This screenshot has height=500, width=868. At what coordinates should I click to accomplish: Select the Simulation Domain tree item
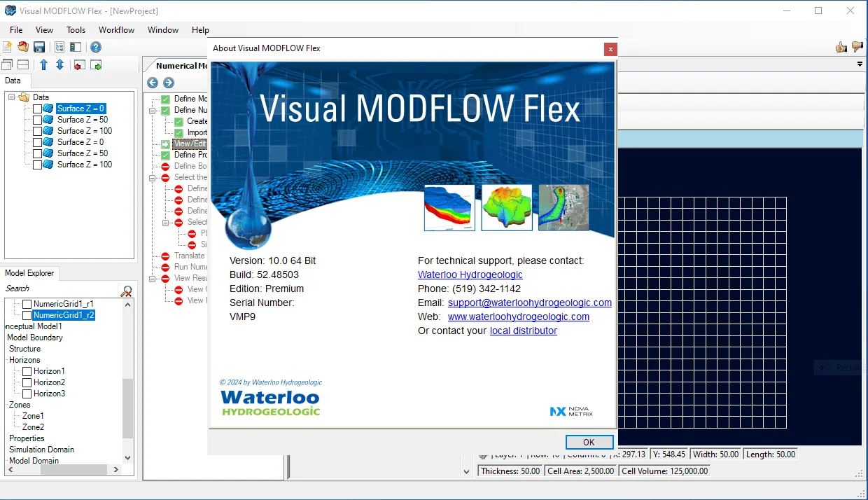pos(41,450)
